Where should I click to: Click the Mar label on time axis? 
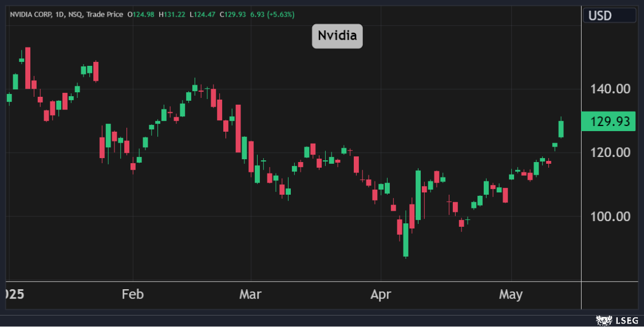250,295
